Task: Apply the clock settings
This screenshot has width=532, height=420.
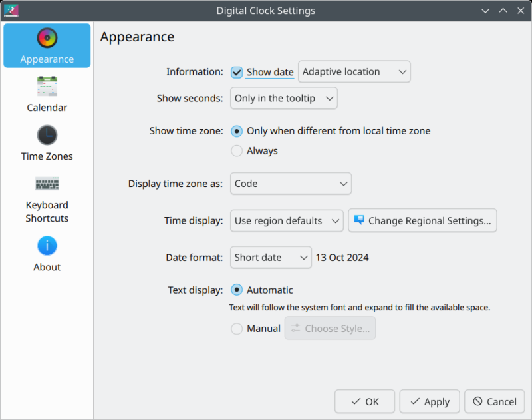Action: pos(429,401)
